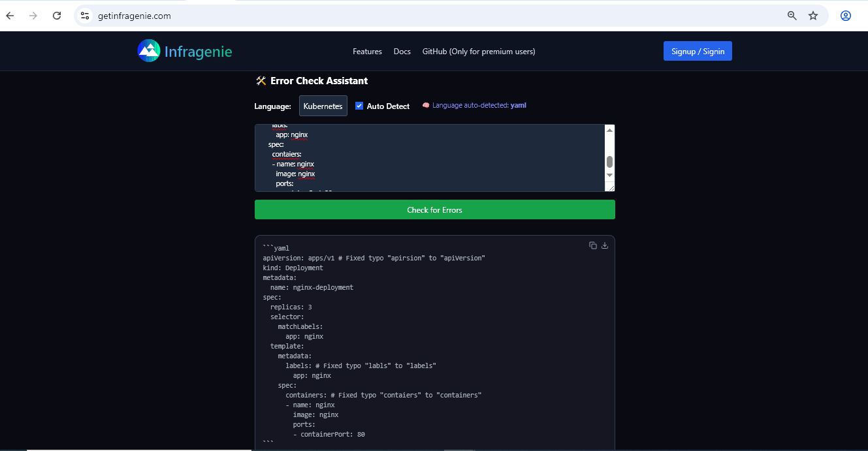Click the browser forward arrow
This screenshot has height=451, width=868.
tap(33, 16)
